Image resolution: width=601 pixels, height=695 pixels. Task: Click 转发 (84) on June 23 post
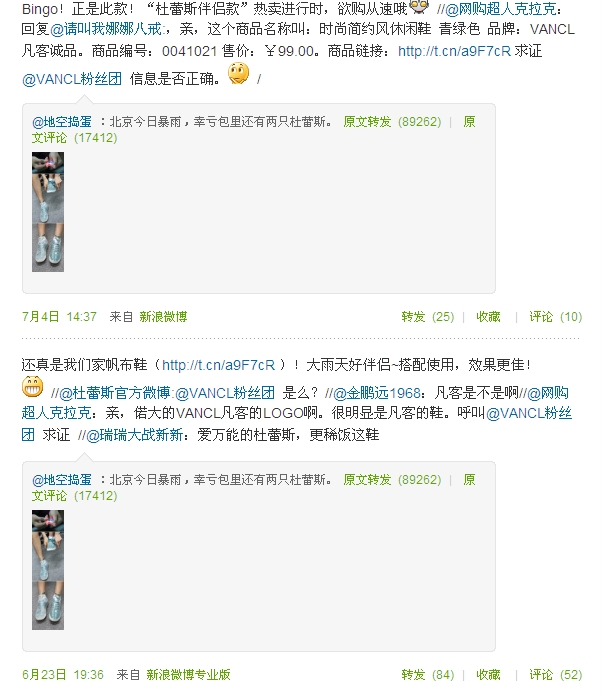pyautogui.click(x=428, y=675)
